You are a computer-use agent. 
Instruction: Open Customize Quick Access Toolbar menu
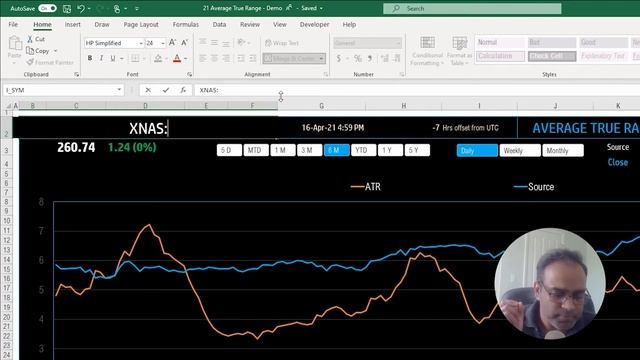(137, 9)
